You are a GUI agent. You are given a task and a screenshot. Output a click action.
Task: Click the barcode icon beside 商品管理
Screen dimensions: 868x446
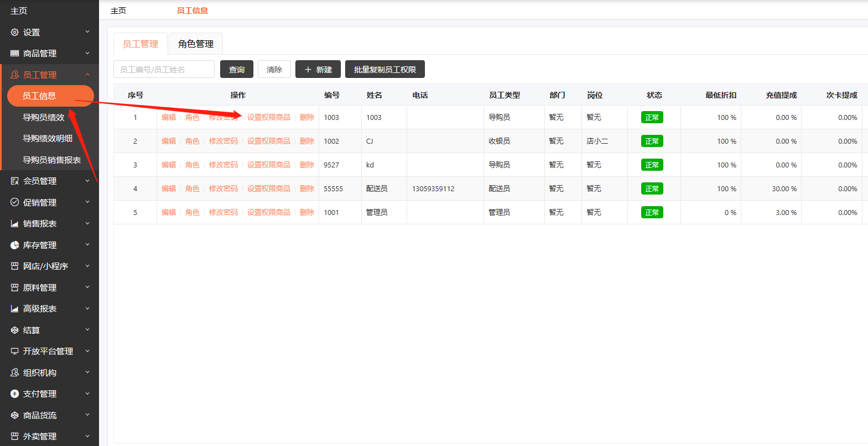[x=15, y=54]
